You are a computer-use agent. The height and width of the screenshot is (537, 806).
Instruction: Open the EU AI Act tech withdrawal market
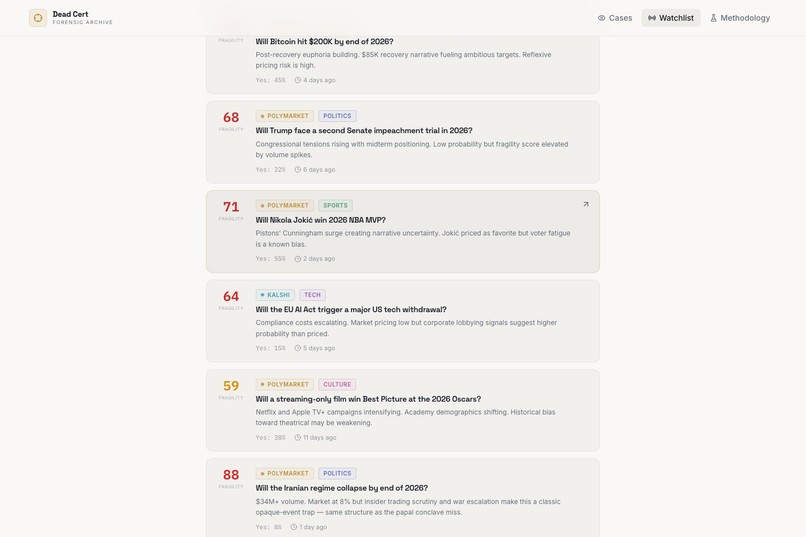(x=351, y=309)
